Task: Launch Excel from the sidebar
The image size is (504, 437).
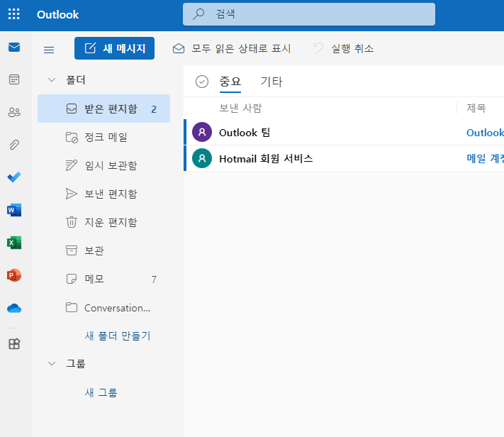Action: pos(14,243)
